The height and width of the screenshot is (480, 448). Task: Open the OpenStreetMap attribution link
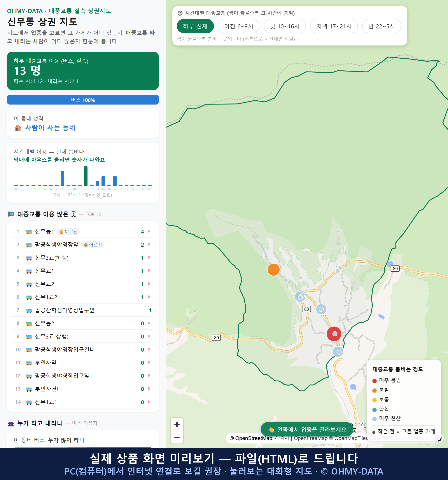(x=254, y=438)
